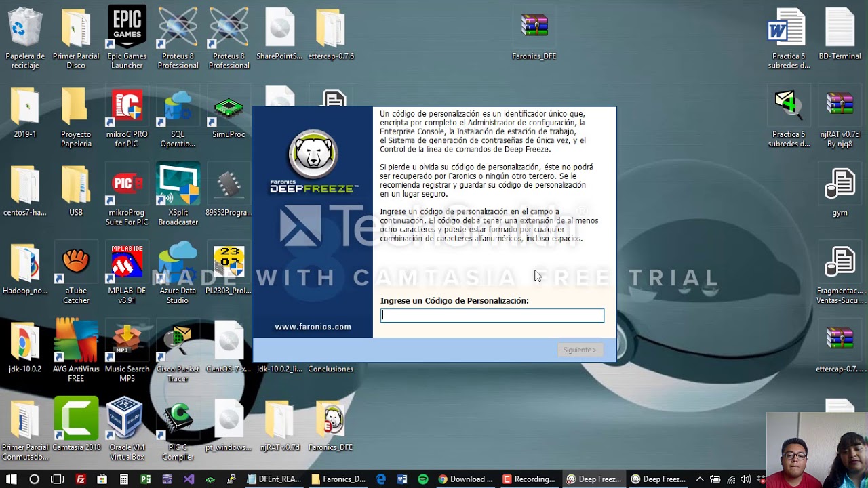Open the network Wi-Fi tray icon

(730, 479)
